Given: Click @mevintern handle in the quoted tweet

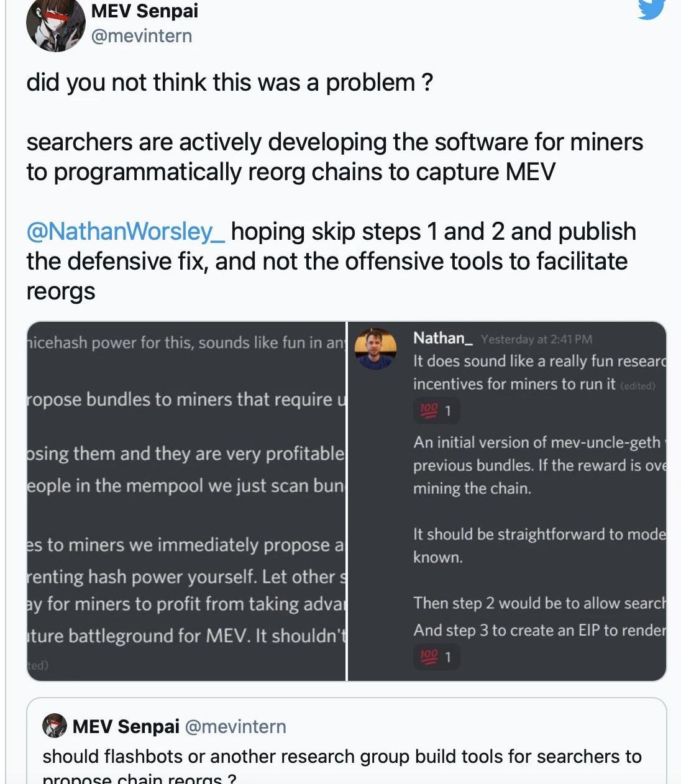Looking at the screenshot, I should point(235,726).
